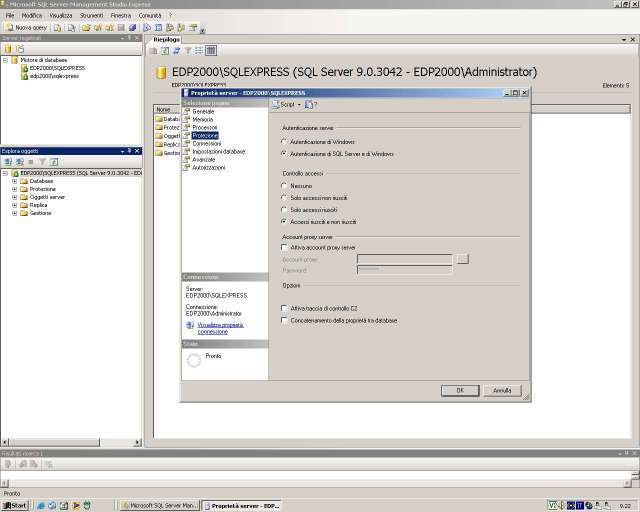Click the browse button beside Account proxy field
The height and width of the screenshot is (512, 640).
[462, 259]
